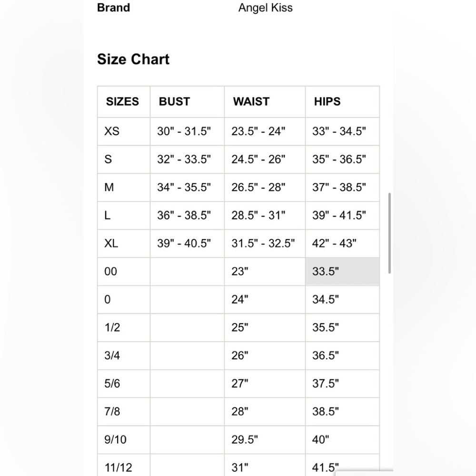Click the 9/10 size row label

[115, 439]
